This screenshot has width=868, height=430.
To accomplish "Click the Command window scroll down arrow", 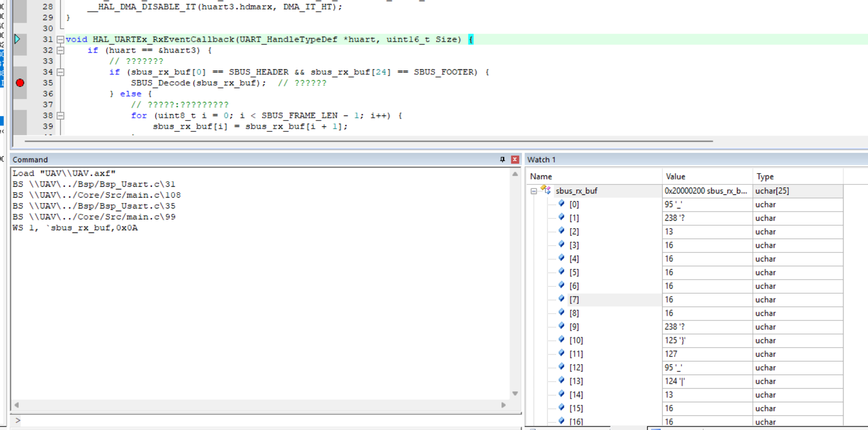I will 515,393.
